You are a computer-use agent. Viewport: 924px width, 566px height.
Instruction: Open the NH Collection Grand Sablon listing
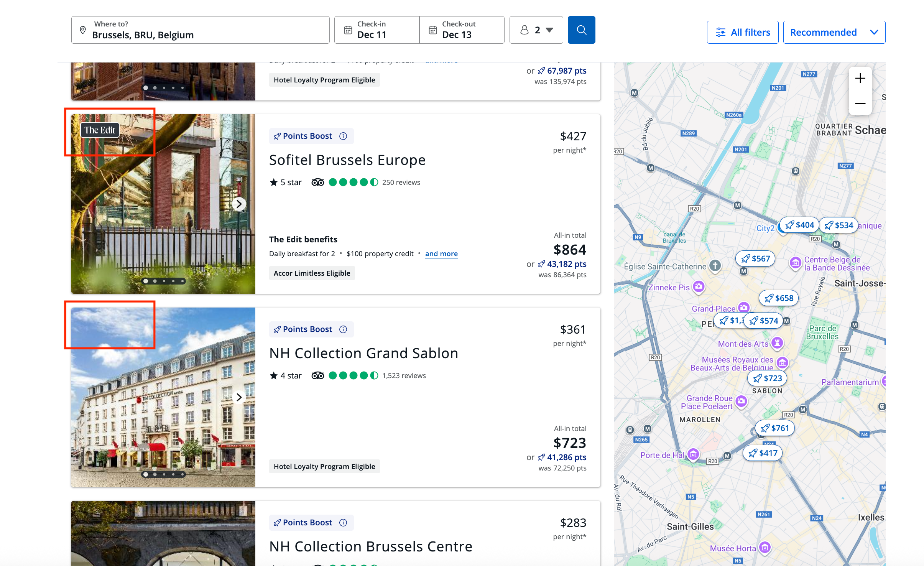coord(363,353)
